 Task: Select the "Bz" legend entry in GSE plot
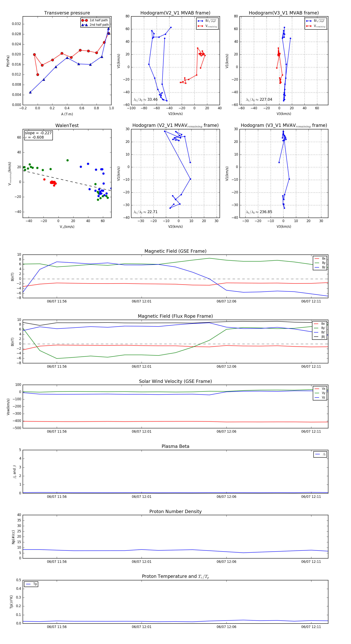pos(320,267)
